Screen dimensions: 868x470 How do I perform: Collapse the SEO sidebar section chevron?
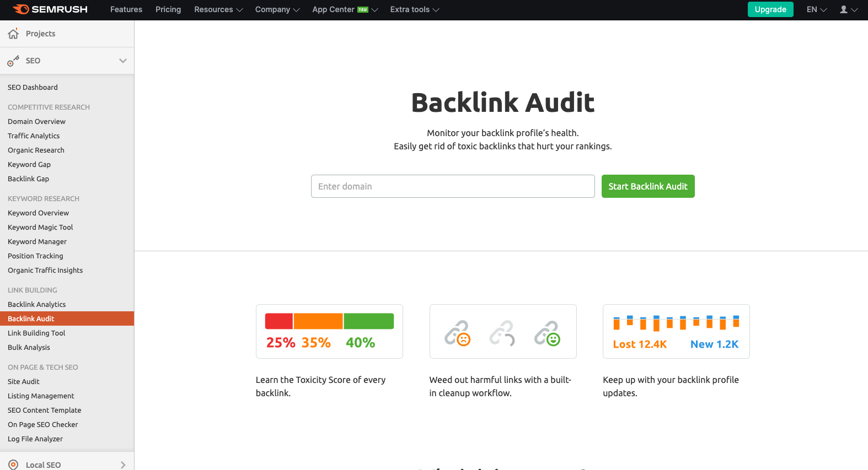pyautogui.click(x=123, y=61)
